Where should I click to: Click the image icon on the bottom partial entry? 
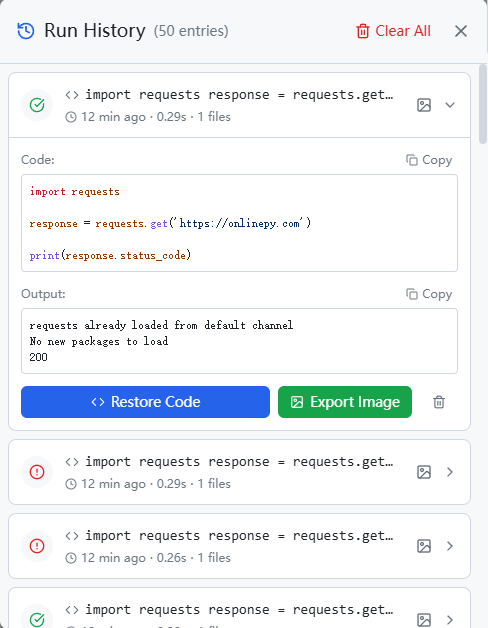coord(424,620)
